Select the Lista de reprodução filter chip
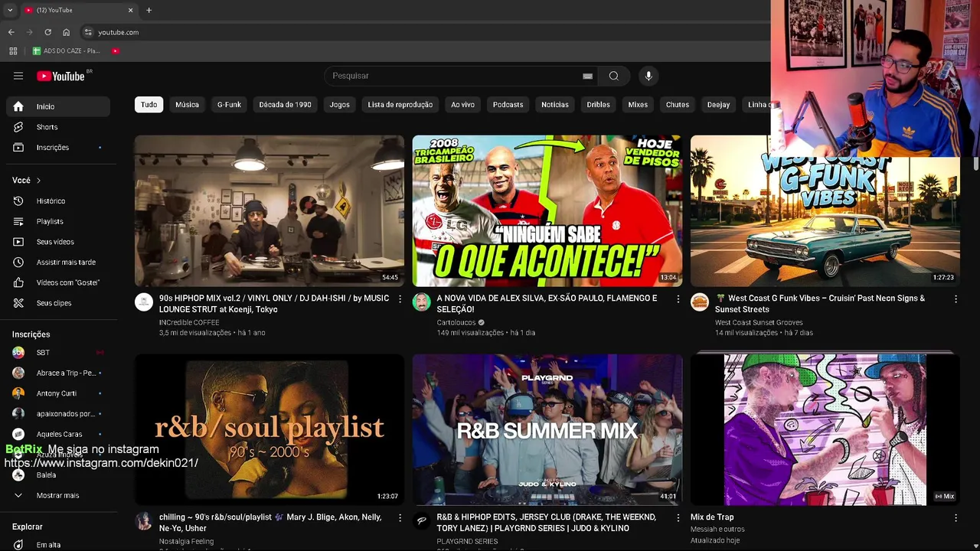980x551 pixels. coord(400,105)
